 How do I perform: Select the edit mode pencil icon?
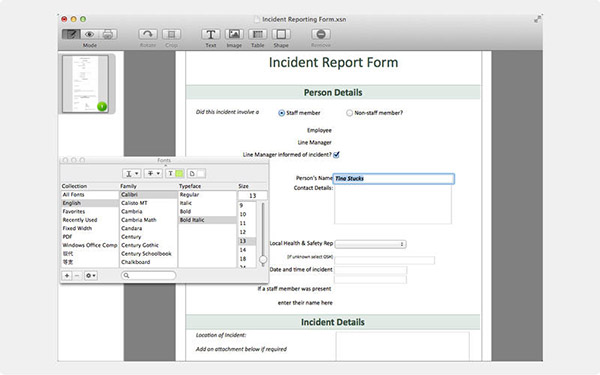[x=71, y=34]
